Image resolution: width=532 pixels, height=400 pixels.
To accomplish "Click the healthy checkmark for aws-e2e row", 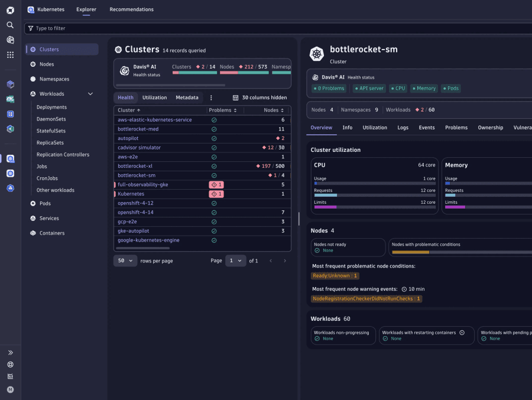I will click(214, 157).
